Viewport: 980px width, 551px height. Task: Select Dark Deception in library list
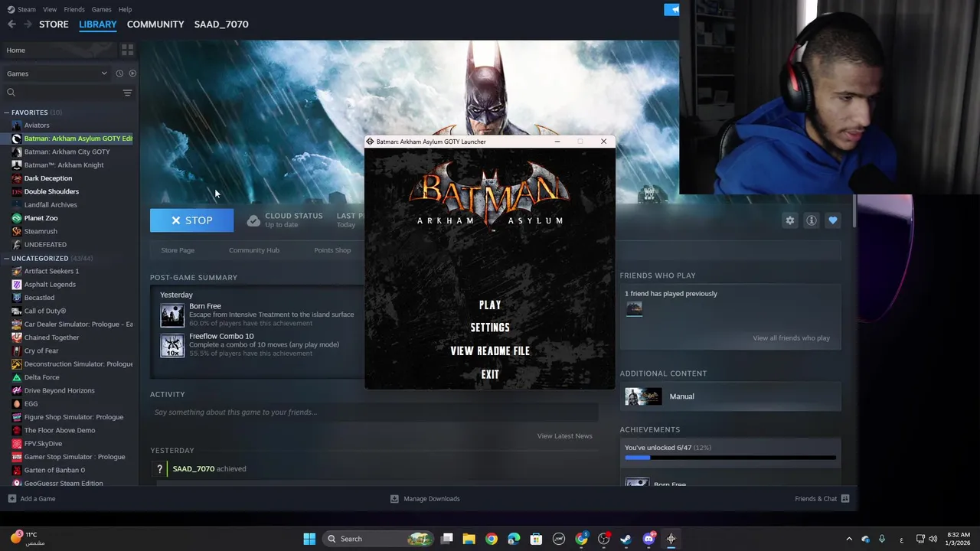click(47, 178)
